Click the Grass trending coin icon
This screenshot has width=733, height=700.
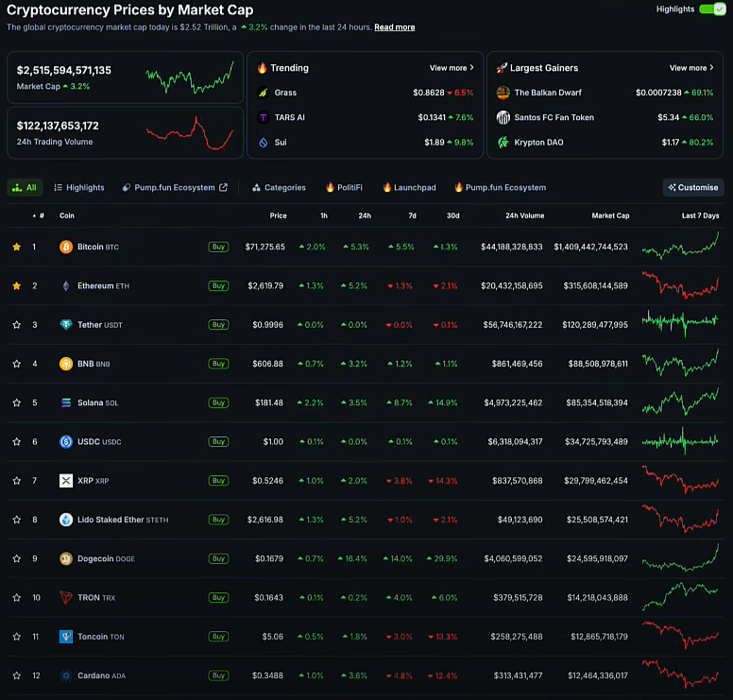[264, 93]
